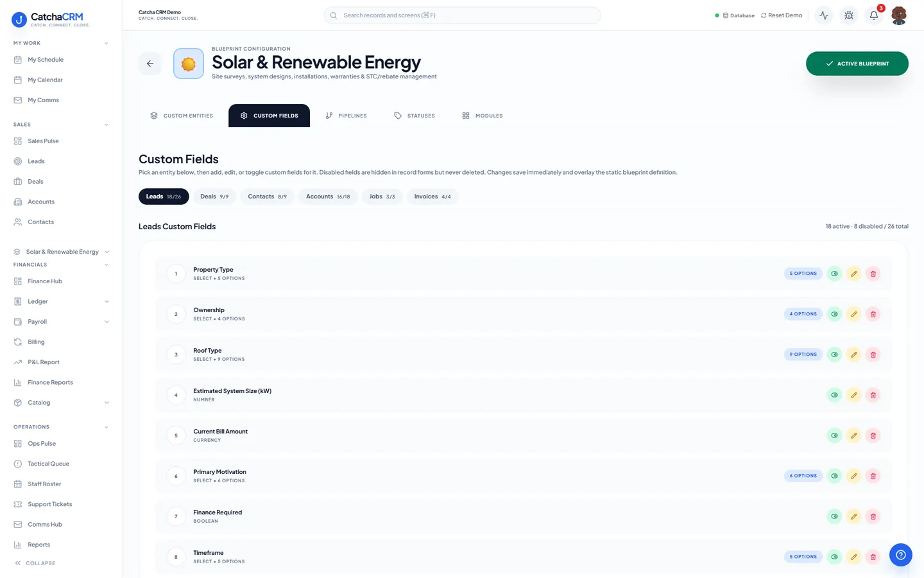
Task: Open the user avatar in top right
Action: tap(899, 15)
